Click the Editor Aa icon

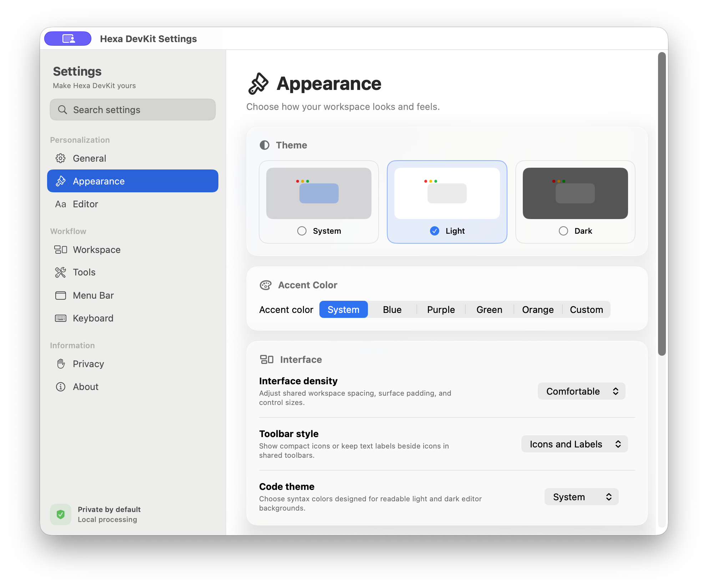click(x=61, y=204)
